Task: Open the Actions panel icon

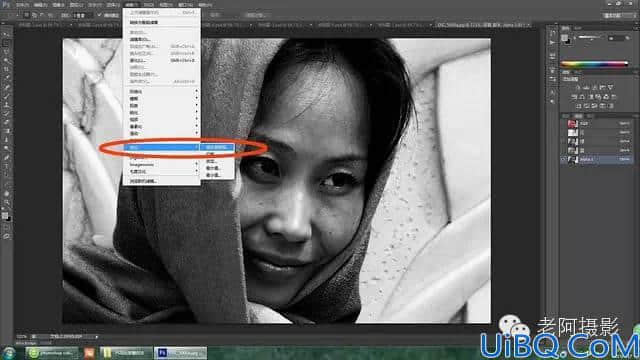Action: coord(552,42)
